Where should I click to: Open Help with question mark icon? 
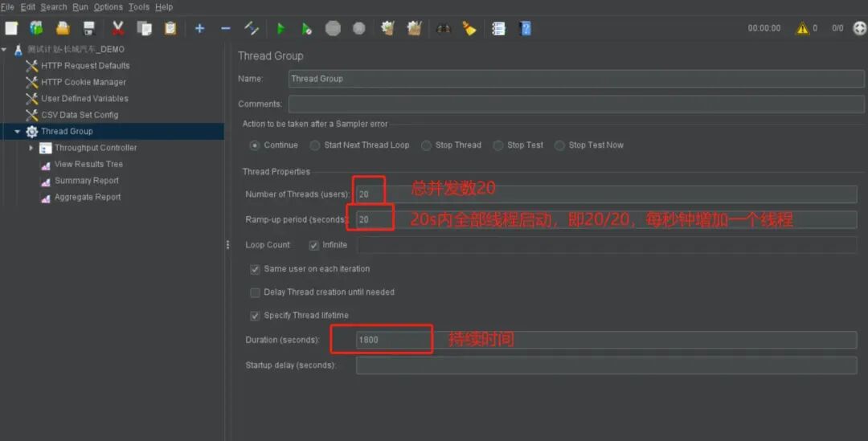coord(526,28)
